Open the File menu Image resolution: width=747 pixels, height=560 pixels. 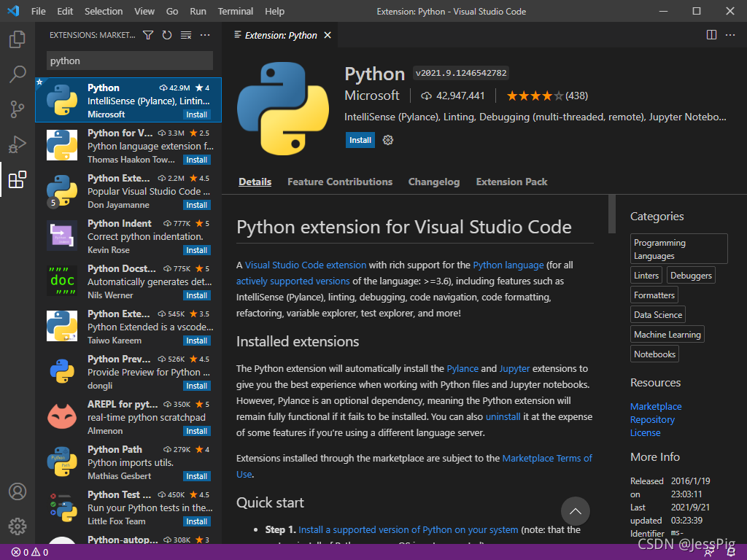pyautogui.click(x=39, y=11)
